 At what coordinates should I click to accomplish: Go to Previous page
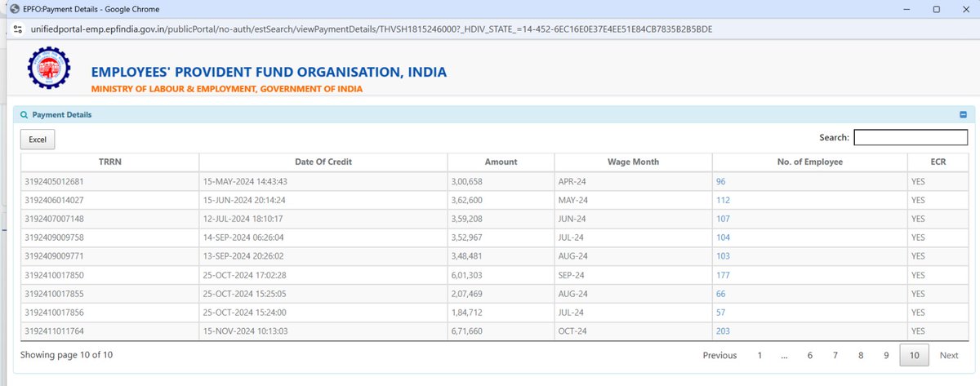[x=719, y=355]
